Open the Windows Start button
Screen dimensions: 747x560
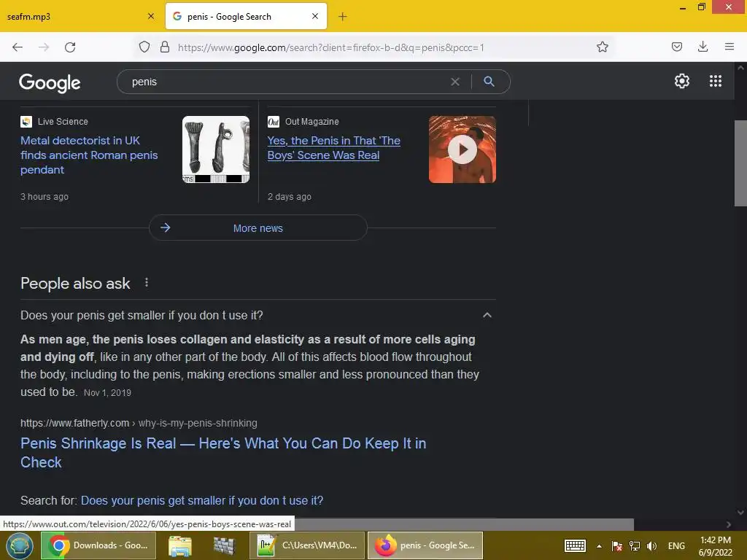19,545
